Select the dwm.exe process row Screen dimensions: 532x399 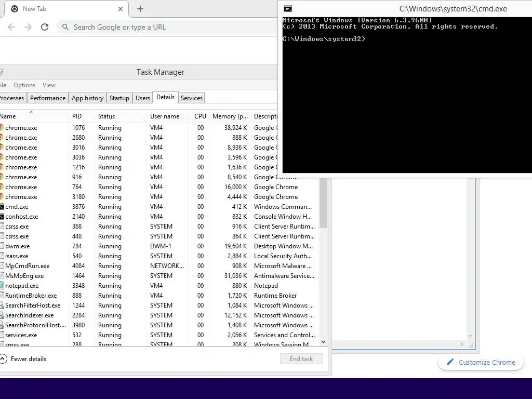coord(159,246)
